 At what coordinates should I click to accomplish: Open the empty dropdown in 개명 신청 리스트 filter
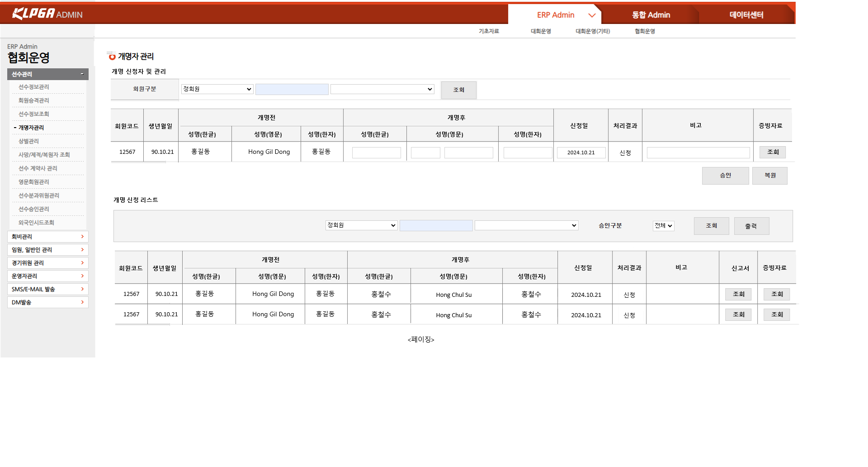(x=527, y=225)
